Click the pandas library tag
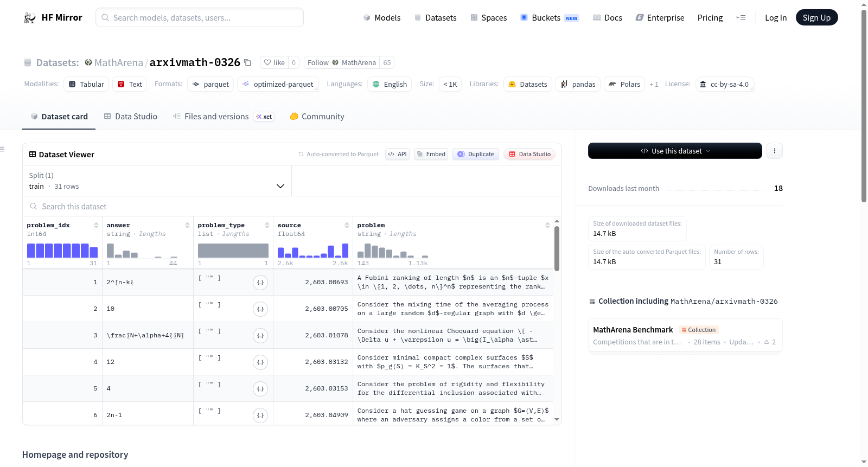 click(578, 84)
